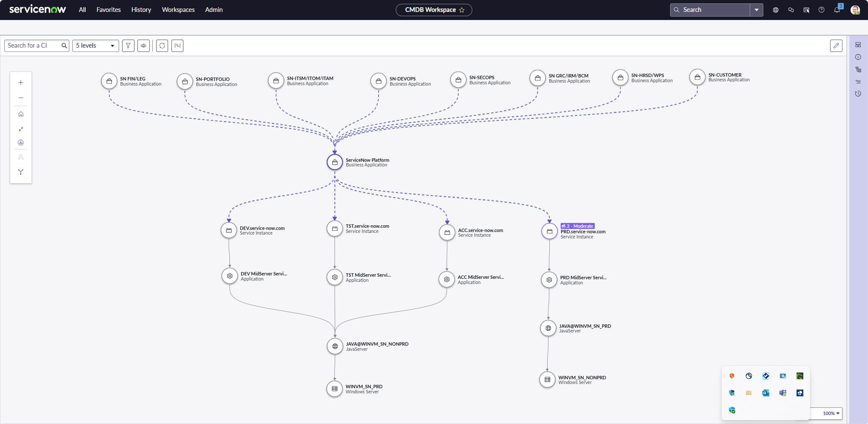Select the ACC.service-now.com service instance node

447,232
